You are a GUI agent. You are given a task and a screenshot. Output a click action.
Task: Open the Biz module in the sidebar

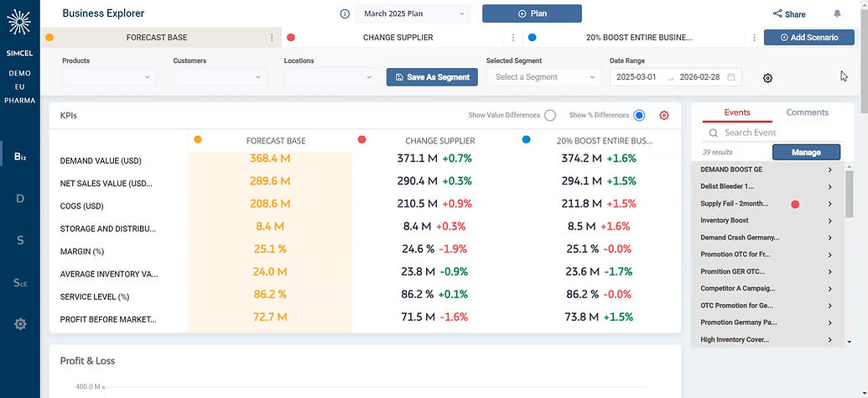coord(20,157)
